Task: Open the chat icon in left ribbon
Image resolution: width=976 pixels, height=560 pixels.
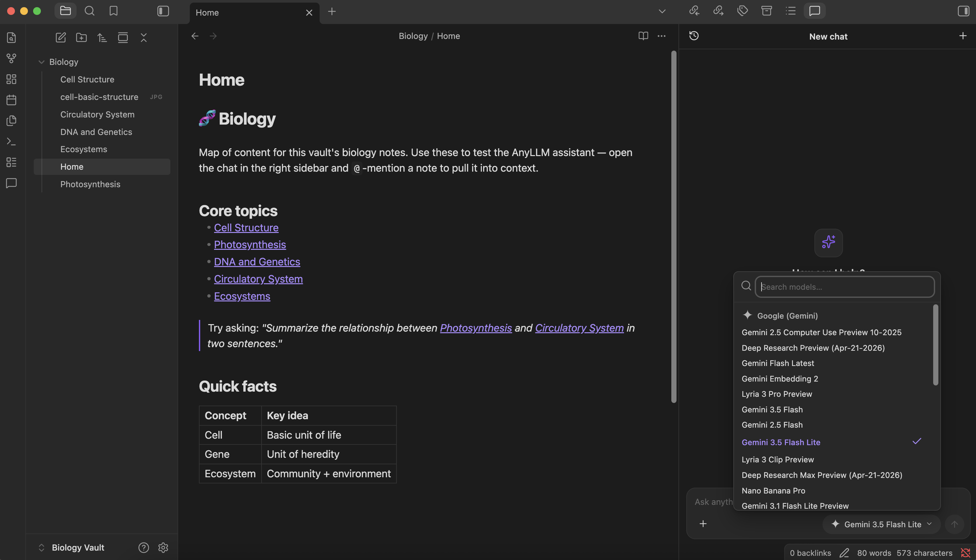Action: click(12, 183)
